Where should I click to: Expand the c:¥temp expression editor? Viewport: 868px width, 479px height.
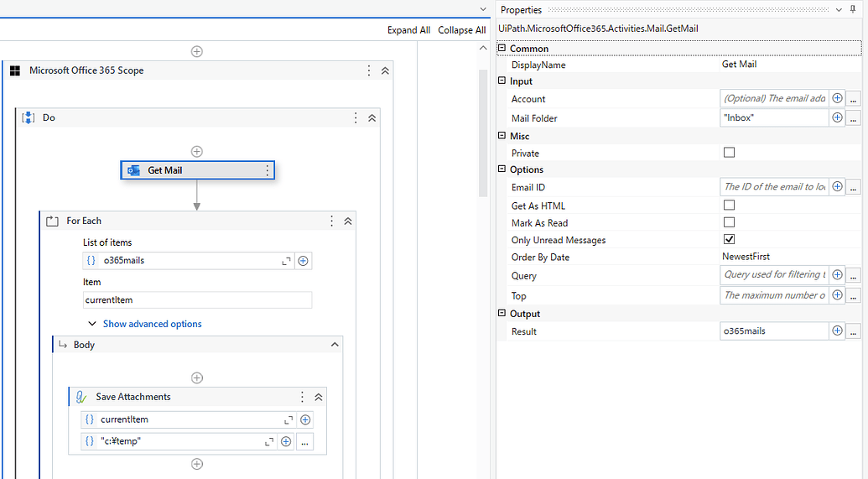269,442
